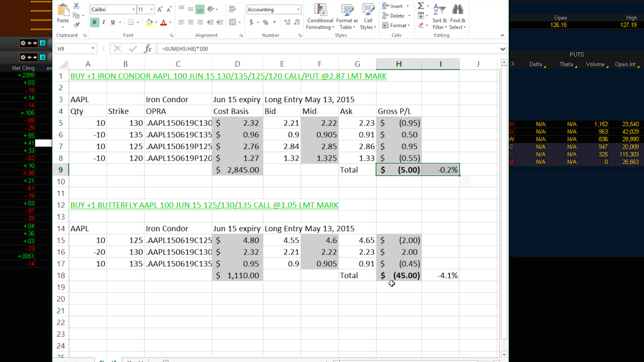The image size is (644, 362).
Task: Open Find & Select menu
Action: point(457,17)
